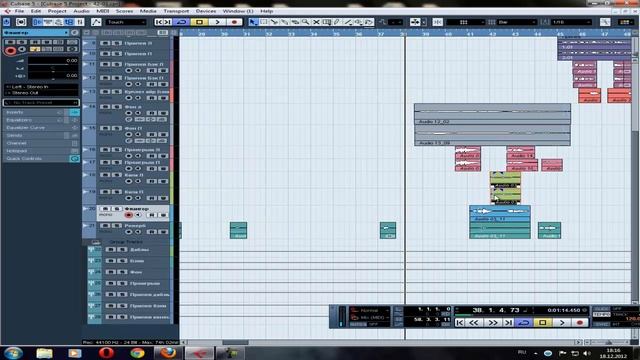The height and width of the screenshot is (360, 640).
Task: Click transport panel Go to Start
Action: click(x=460, y=323)
